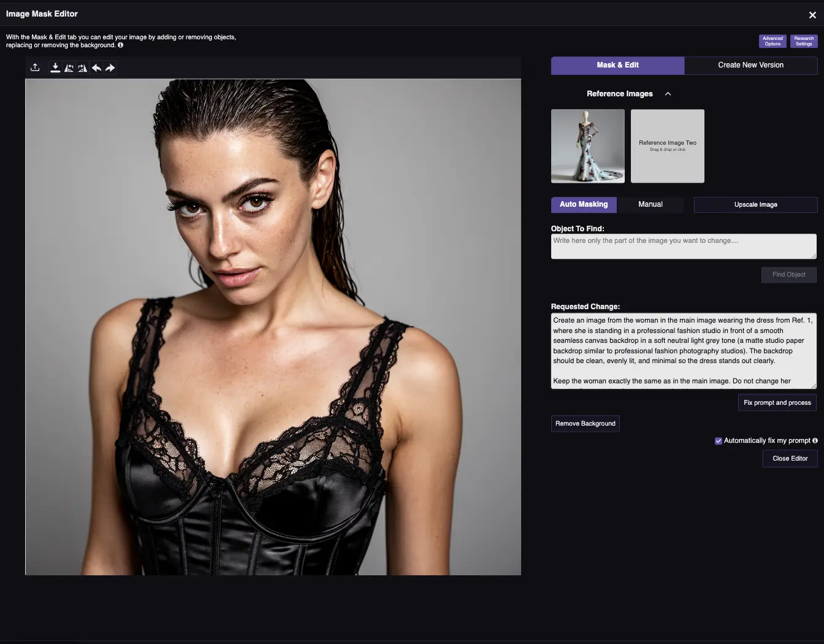Screen dimensions: 824x644
Task: Switch to Manual masking mode
Action: (x=650, y=204)
